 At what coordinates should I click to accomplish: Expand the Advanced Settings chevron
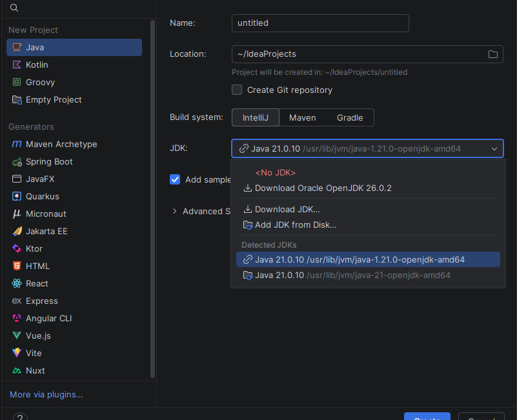pyautogui.click(x=174, y=211)
